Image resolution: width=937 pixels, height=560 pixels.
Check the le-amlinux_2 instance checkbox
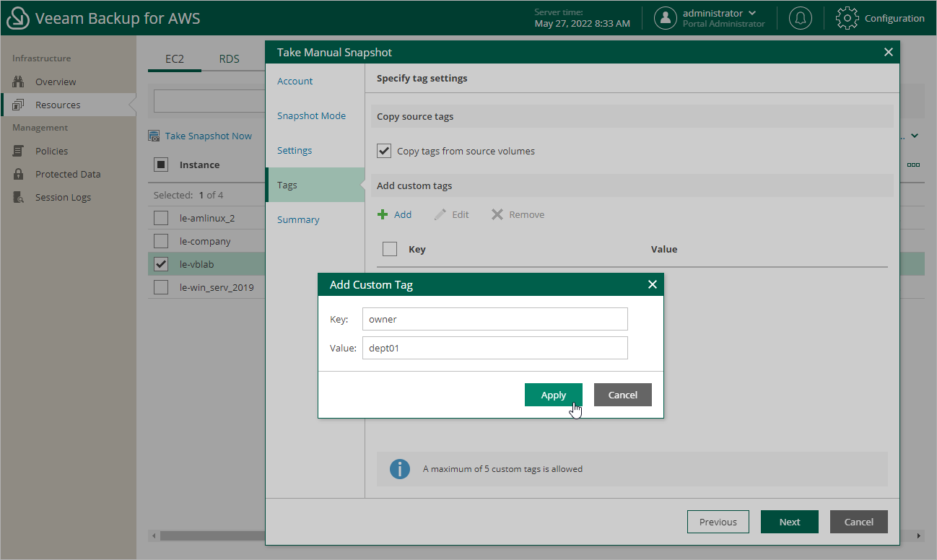pos(160,217)
